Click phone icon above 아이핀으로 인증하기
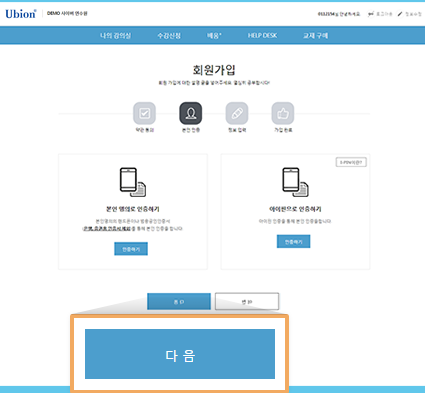 295,182
